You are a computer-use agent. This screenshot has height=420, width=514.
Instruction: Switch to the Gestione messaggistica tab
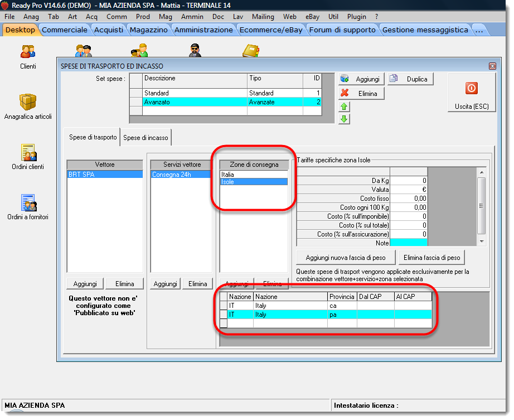click(425, 30)
